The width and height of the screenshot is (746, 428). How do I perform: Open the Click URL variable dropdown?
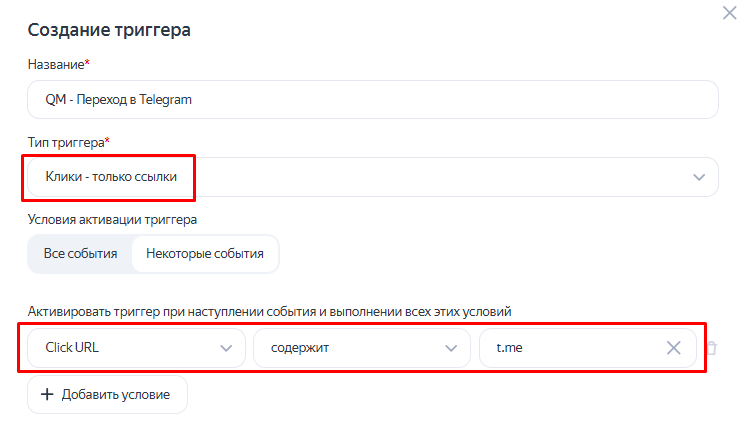click(136, 348)
